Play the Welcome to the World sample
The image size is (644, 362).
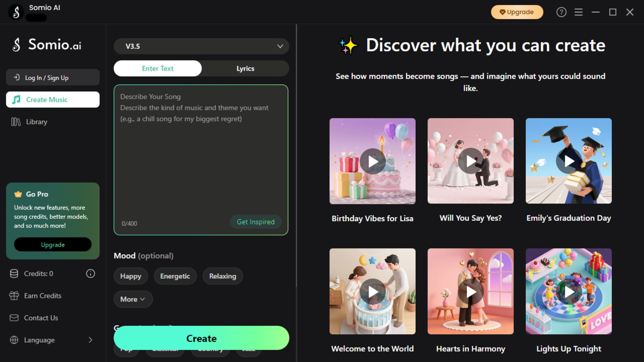point(372,291)
